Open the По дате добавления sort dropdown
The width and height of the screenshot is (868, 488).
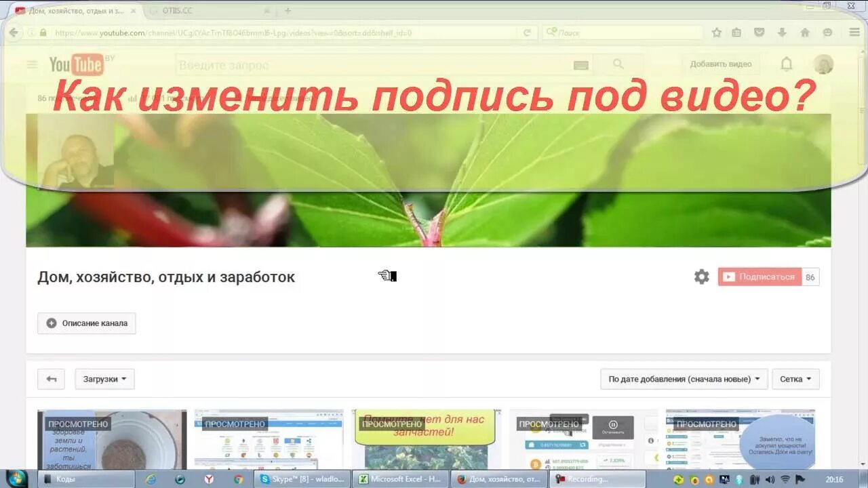click(684, 379)
